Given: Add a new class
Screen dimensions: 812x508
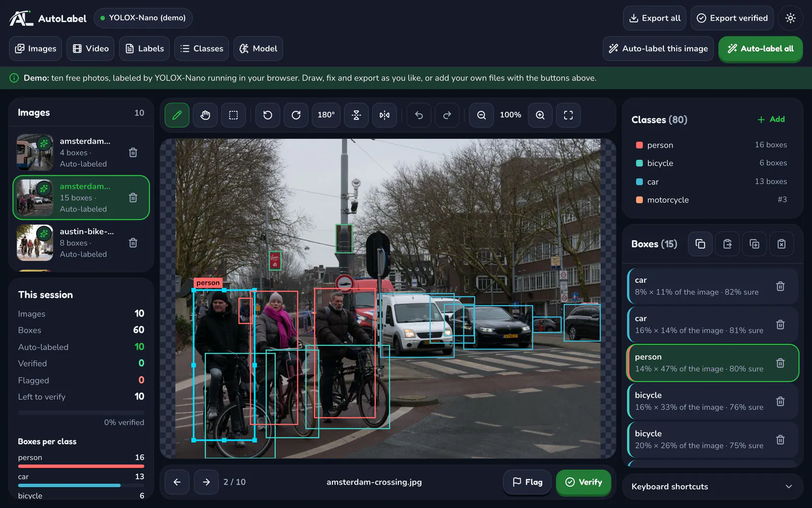Looking at the screenshot, I should (771, 119).
